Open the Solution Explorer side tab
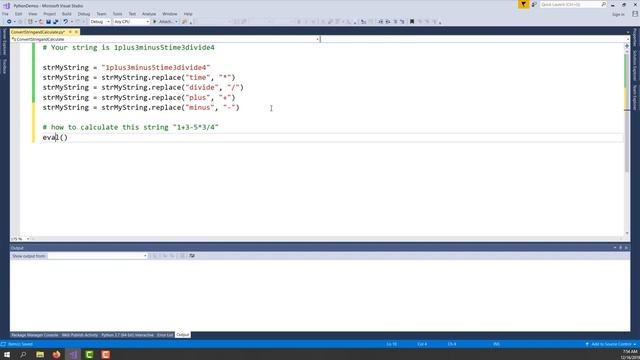The width and height of the screenshot is (640, 360). pos(635,65)
